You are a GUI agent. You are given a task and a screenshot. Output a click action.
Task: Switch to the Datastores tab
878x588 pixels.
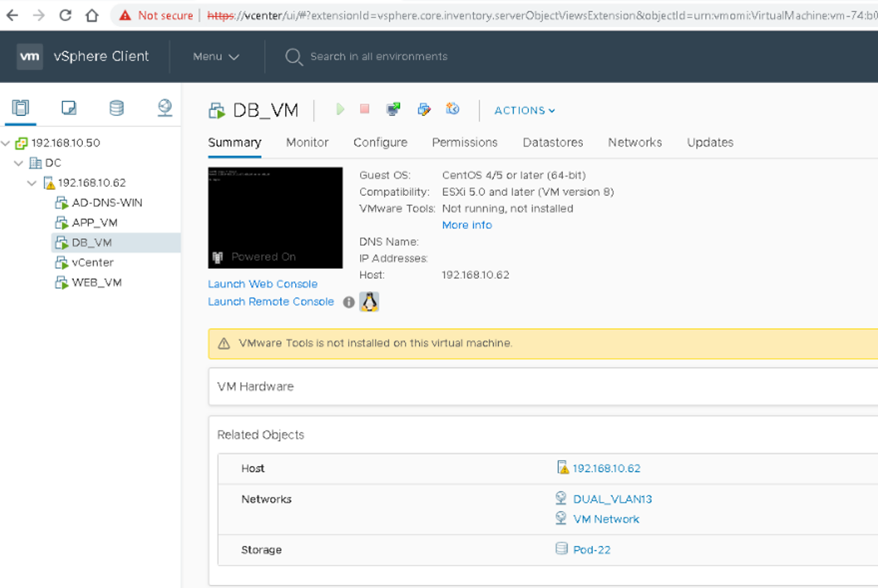553,142
